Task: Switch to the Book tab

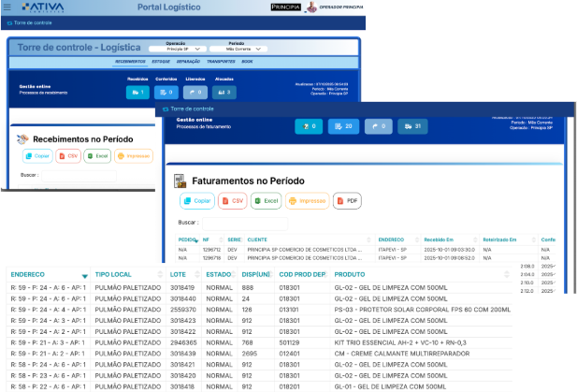Action: [x=247, y=62]
